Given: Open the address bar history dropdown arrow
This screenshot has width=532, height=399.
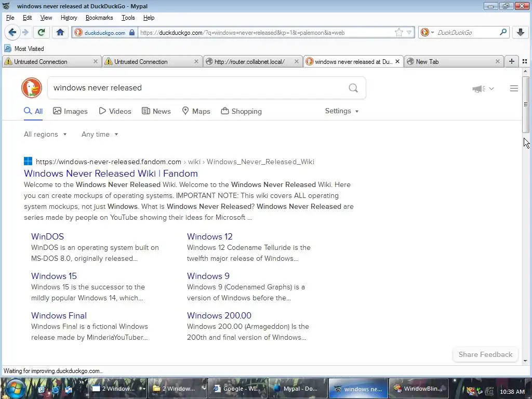Looking at the screenshot, I should 409,33.
